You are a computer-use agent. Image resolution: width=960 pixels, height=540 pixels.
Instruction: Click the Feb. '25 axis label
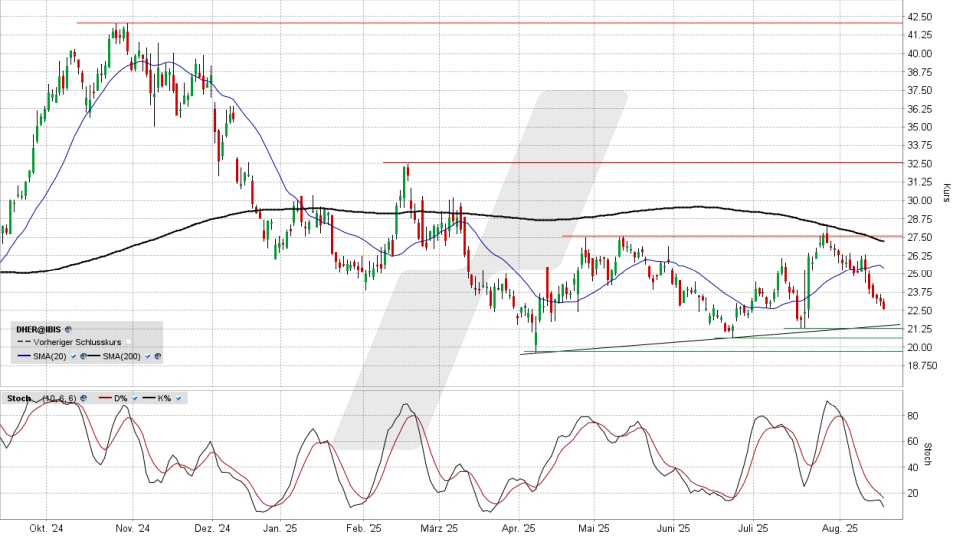coord(364,528)
